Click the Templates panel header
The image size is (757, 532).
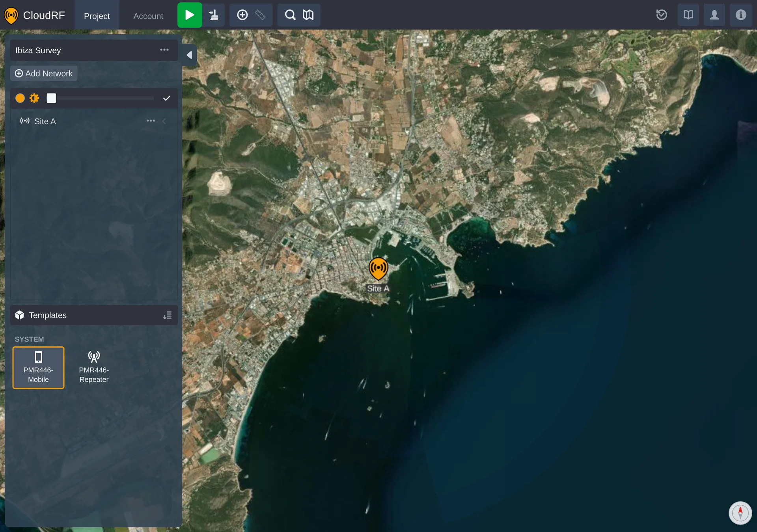(x=94, y=315)
